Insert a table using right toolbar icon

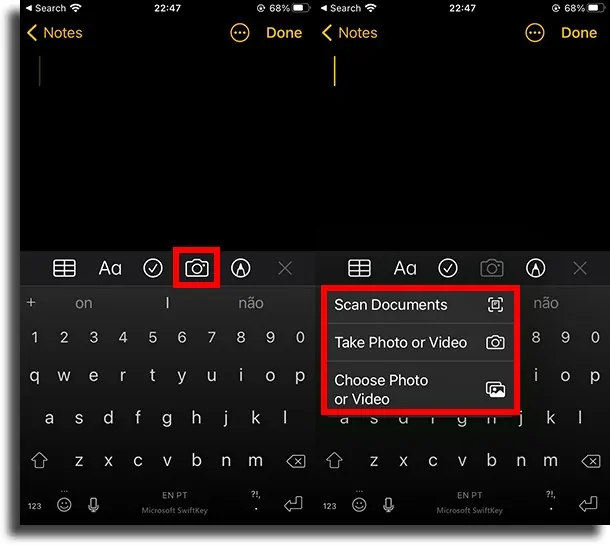coord(359,268)
